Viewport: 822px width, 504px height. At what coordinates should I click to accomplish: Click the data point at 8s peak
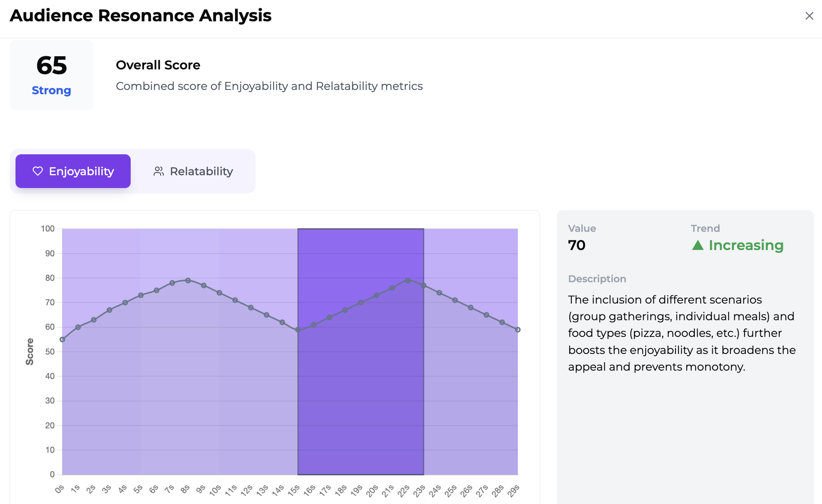pos(188,280)
